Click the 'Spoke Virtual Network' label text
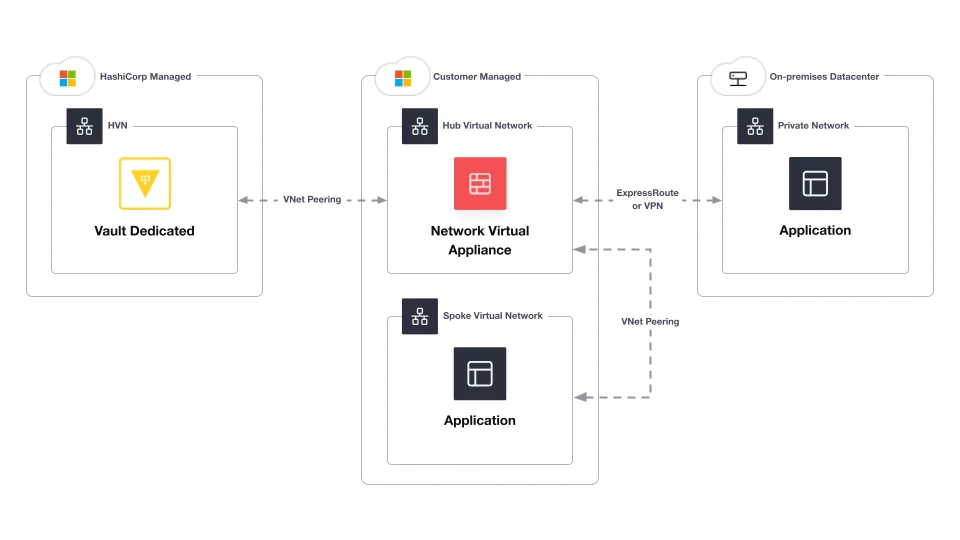This screenshot has width=960, height=540. [493, 316]
